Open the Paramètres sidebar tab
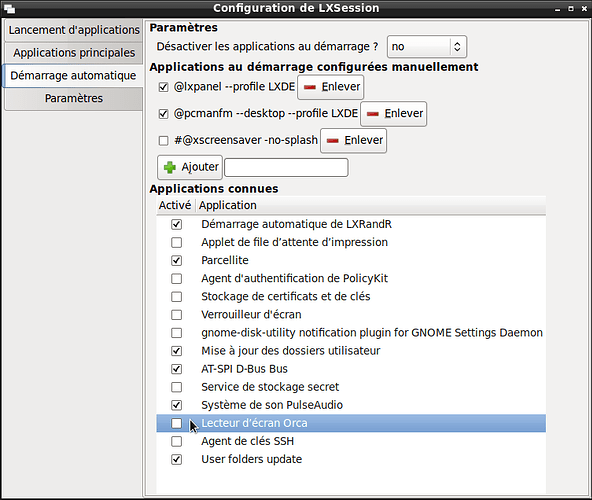592x500 pixels. (x=74, y=98)
